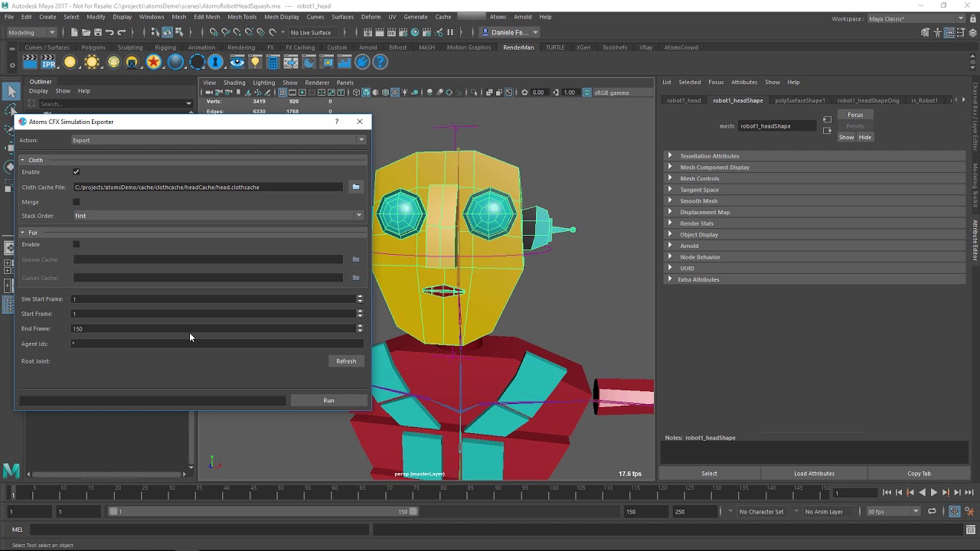Toggle loop playback icon
980x551 pixels.
[930, 511]
